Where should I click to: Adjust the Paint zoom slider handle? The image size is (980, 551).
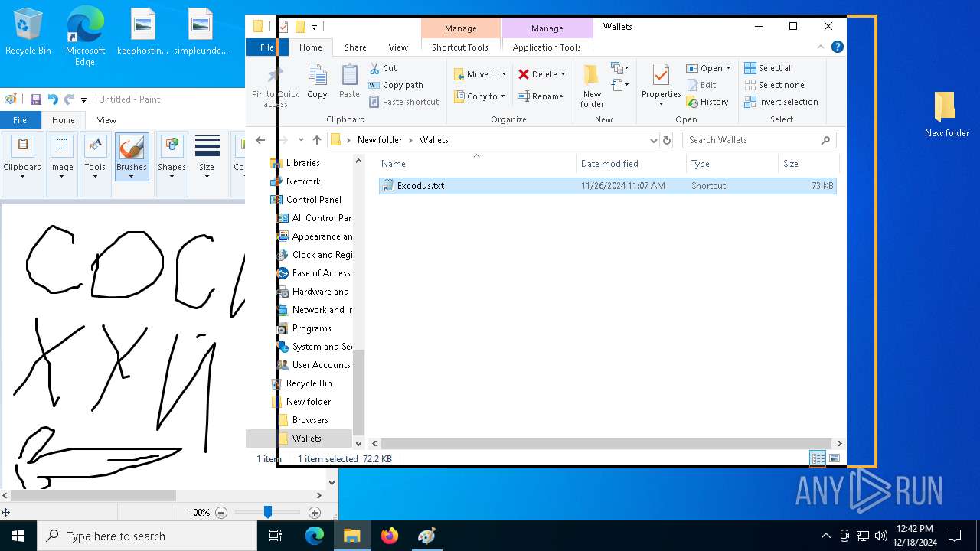tap(267, 512)
